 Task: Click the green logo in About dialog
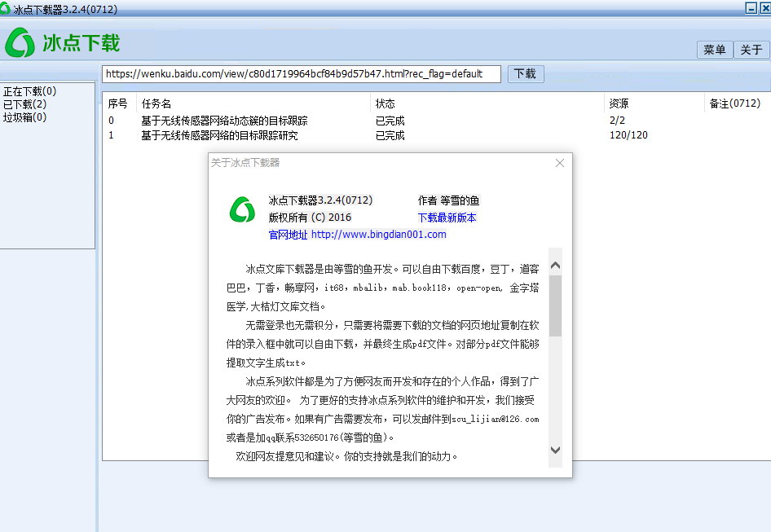point(241,210)
